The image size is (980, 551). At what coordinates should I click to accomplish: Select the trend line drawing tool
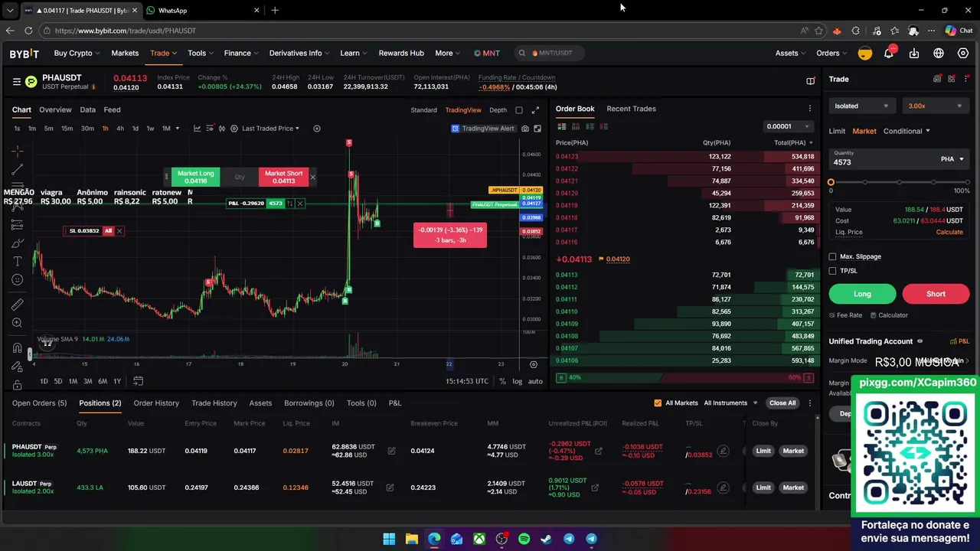[17, 168]
